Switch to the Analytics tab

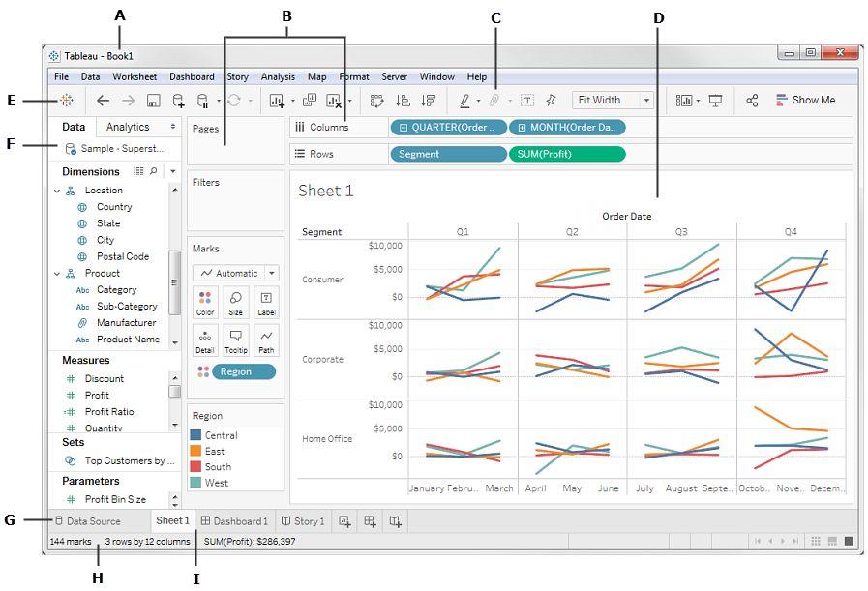(x=128, y=127)
